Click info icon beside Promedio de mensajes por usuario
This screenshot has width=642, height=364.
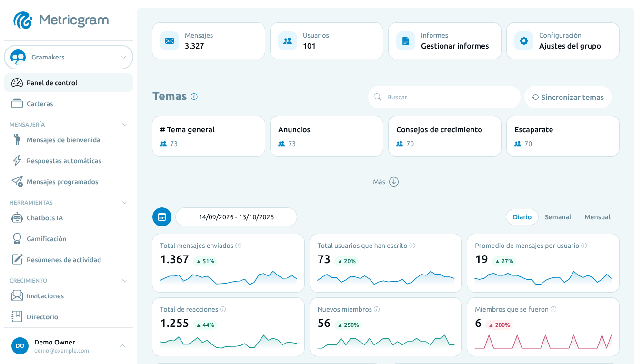tap(584, 246)
